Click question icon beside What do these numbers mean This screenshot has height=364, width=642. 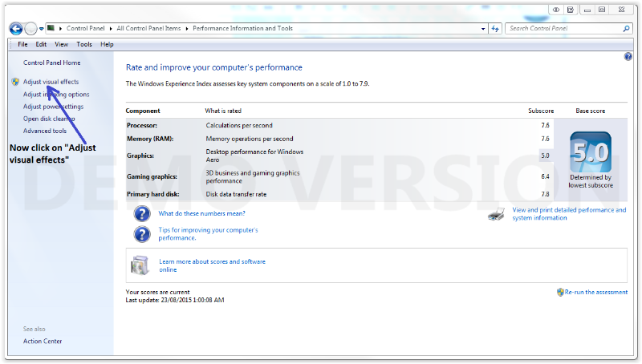pos(142,213)
